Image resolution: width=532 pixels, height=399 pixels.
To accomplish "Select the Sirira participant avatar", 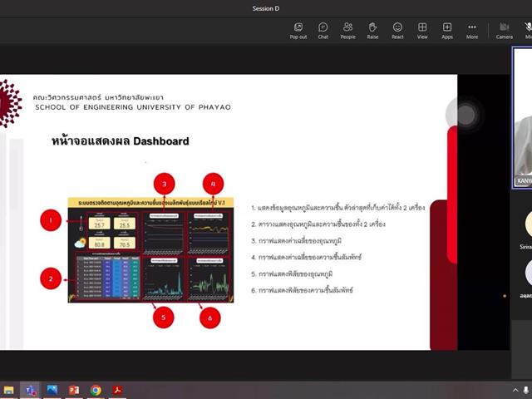I will pyautogui.click(x=529, y=224).
